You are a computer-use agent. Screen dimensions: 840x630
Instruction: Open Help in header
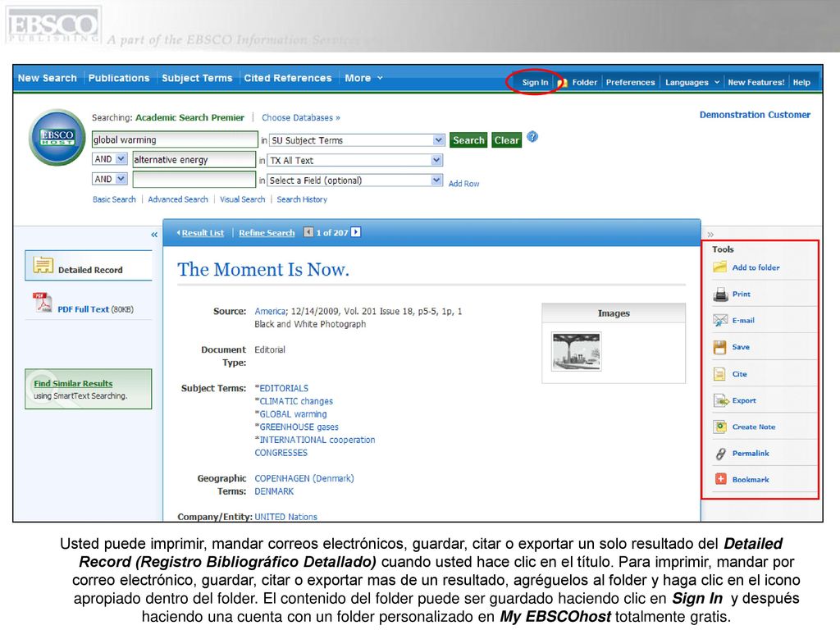[x=801, y=83]
